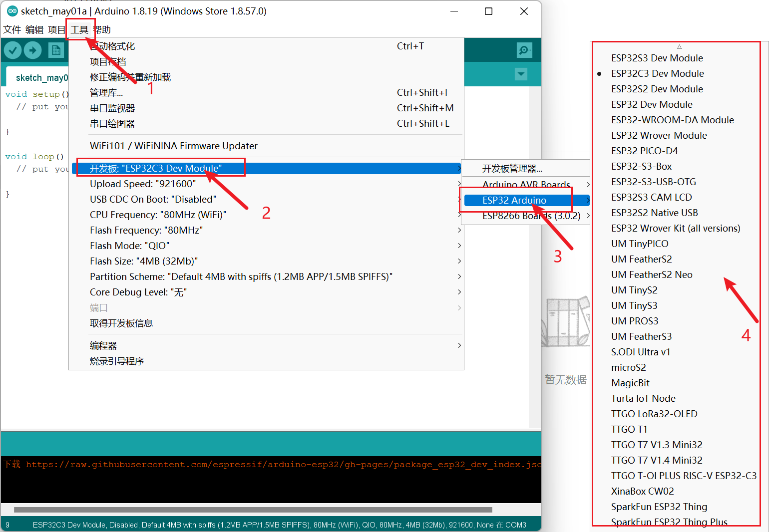Open the 编辑 menu
Screen dimensions: 770x532
[x=34, y=29]
